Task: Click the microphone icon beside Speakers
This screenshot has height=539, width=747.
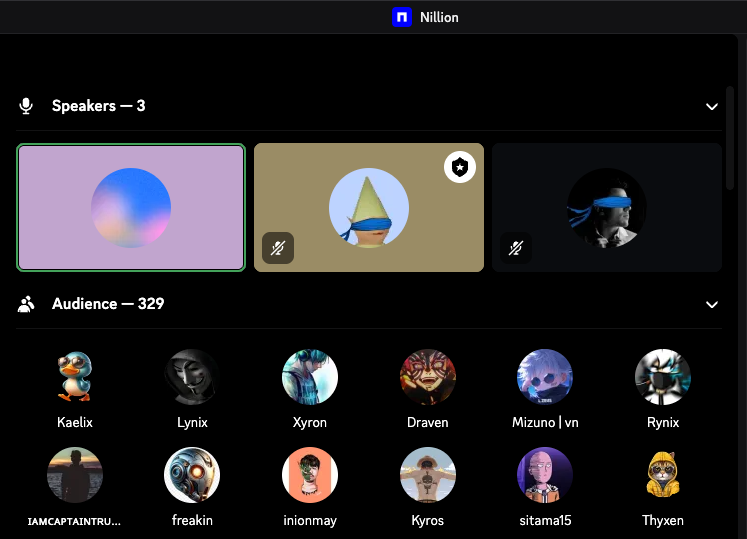Action: [26, 106]
